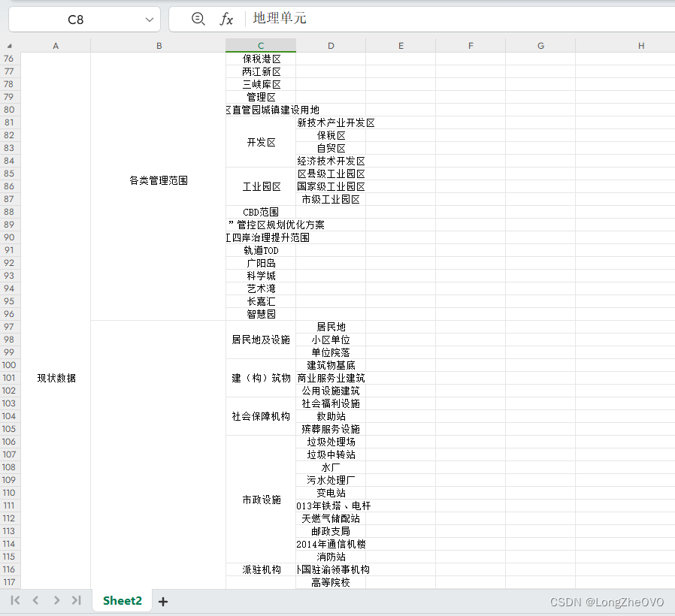
Task: Switch to the Sheet2 tab
Action: (121, 600)
